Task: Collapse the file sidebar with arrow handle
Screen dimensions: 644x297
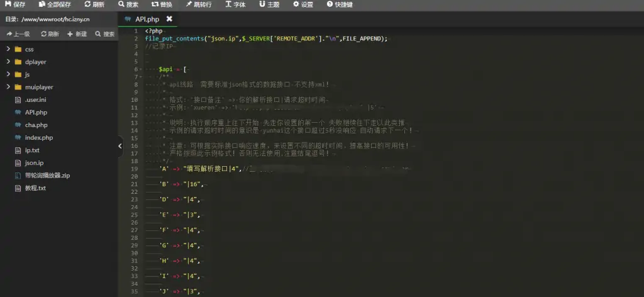Action: pyautogui.click(x=120, y=146)
